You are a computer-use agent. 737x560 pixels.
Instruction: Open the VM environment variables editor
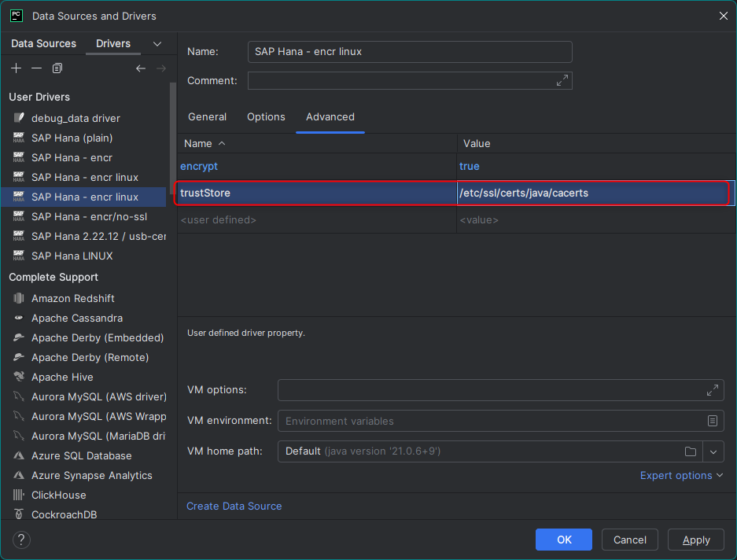point(713,421)
